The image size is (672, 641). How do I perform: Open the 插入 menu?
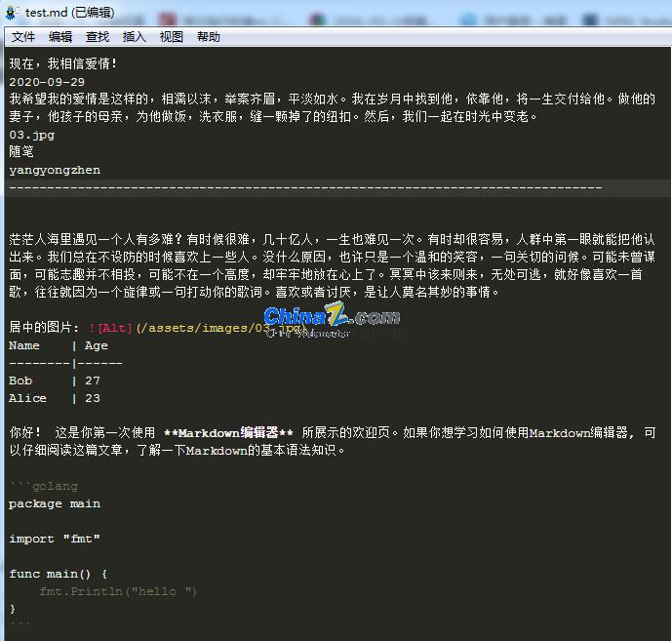pyautogui.click(x=135, y=37)
